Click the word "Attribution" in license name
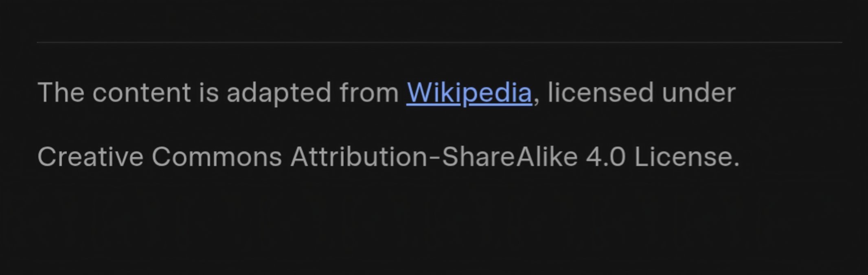The height and width of the screenshot is (275, 868). click(359, 157)
